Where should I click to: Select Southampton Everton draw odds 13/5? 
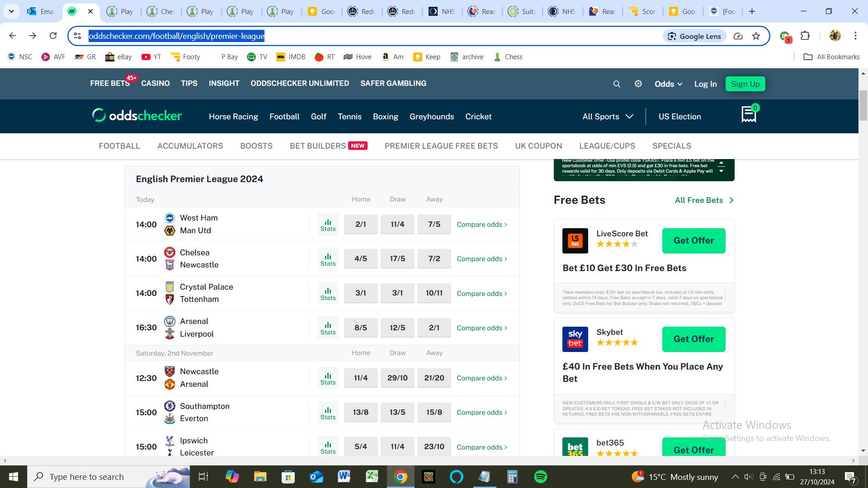pos(397,412)
